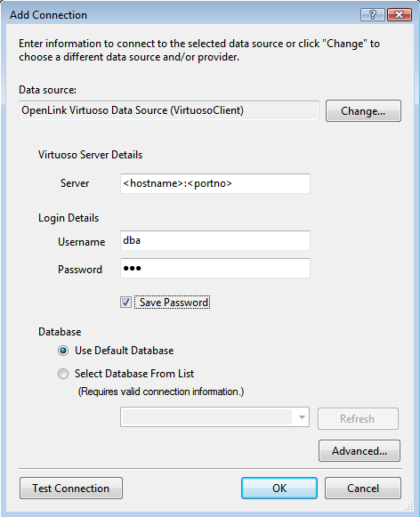Click the Refresh button
The image size is (420, 517).
coord(358,419)
